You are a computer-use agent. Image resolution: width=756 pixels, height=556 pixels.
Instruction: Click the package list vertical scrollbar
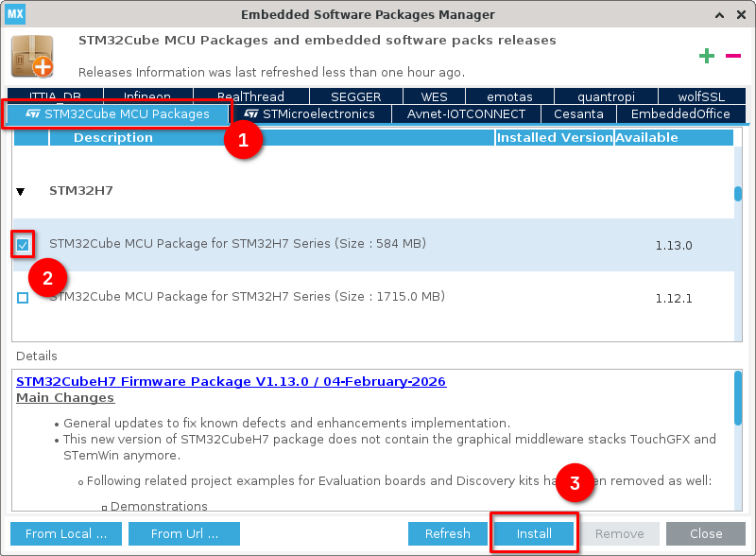738,194
